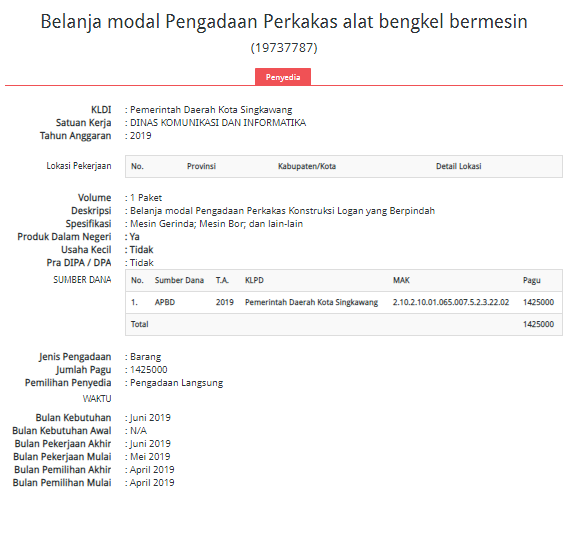Click the Kabupaten/Kota column header
The height and width of the screenshot is (544, 572).
click(x=307, y=166)
